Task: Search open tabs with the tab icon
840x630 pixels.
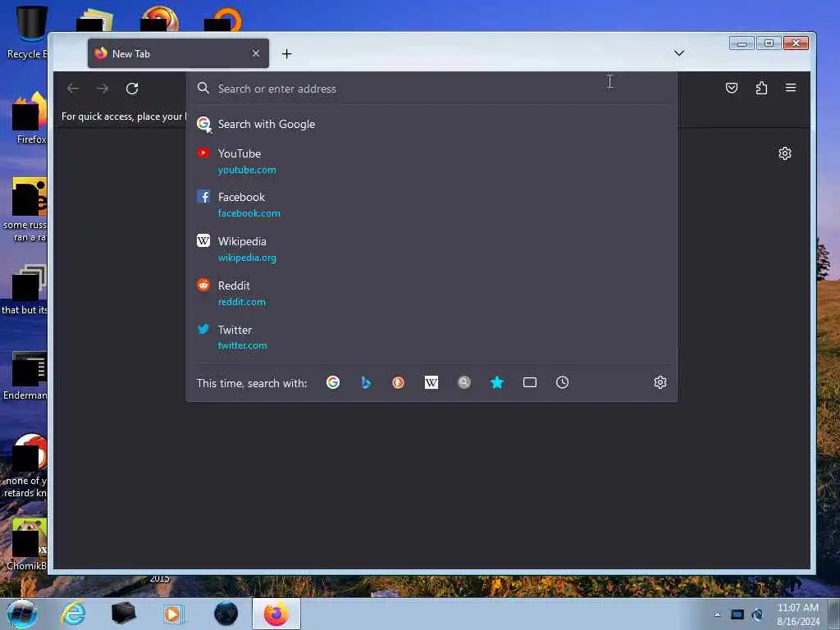Action: coord(530,382)
